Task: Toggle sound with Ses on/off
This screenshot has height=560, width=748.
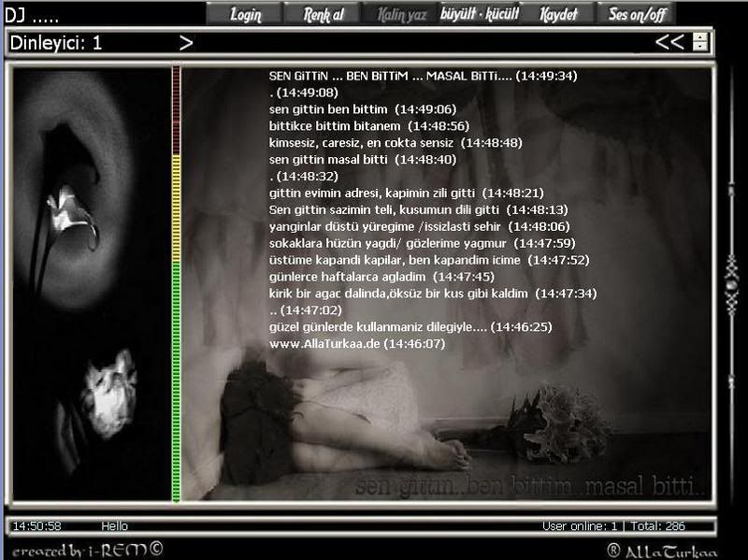Action: 636,14
